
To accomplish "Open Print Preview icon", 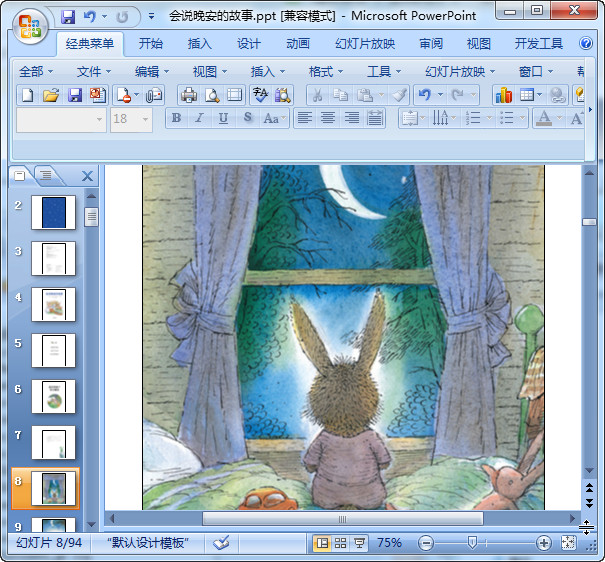I will click(212, 95).
